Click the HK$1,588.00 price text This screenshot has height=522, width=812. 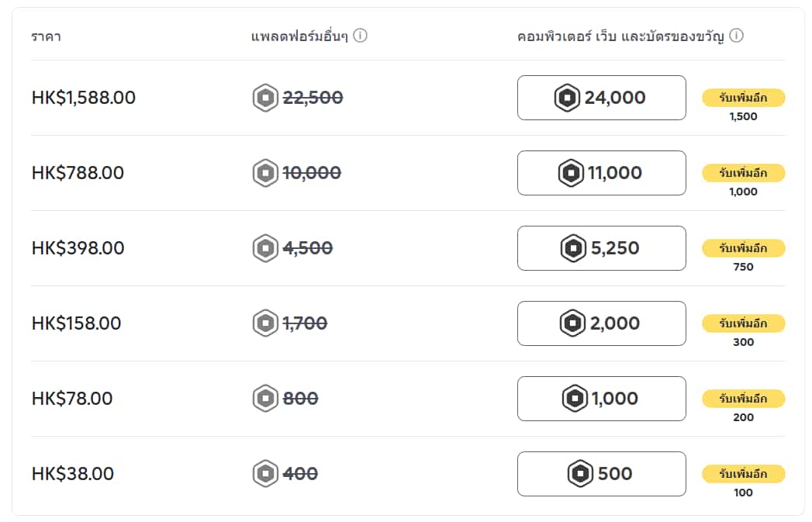coord(84,98)
